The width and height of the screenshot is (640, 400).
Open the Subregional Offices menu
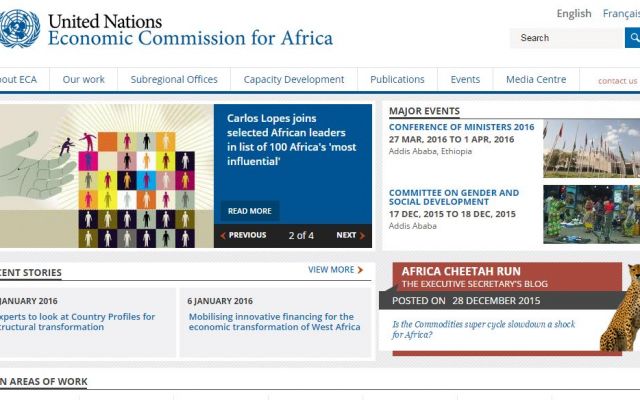(x=174, y=79)
